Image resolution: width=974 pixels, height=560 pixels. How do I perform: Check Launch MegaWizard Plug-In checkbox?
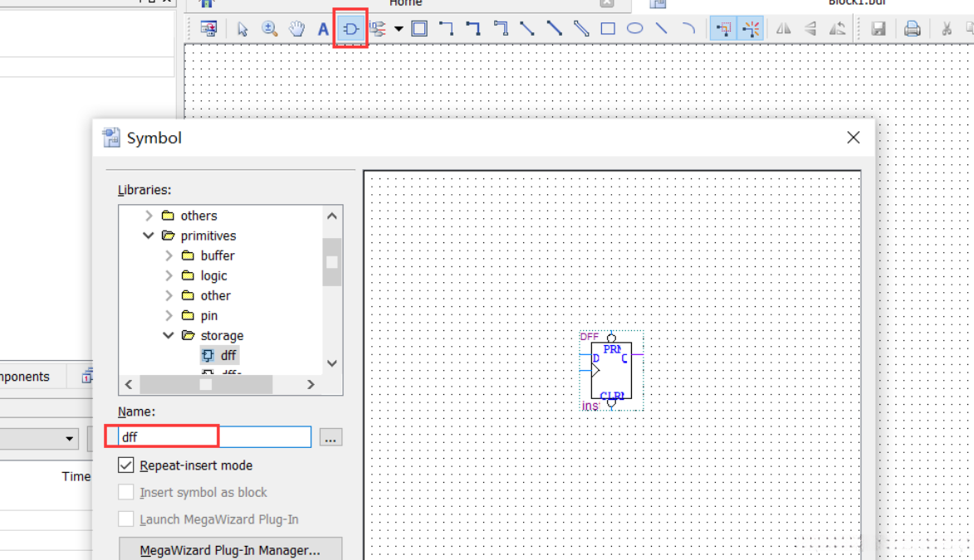click(x=126, y=519)
